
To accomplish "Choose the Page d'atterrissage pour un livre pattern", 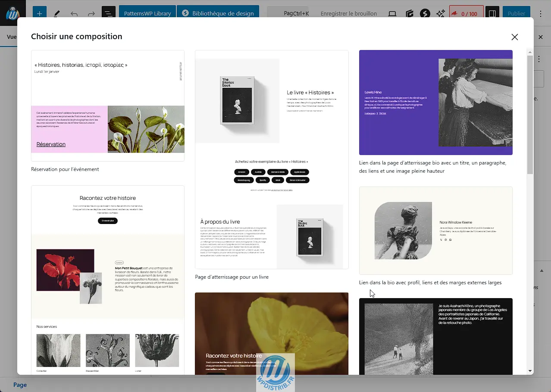I will [272, 159].
